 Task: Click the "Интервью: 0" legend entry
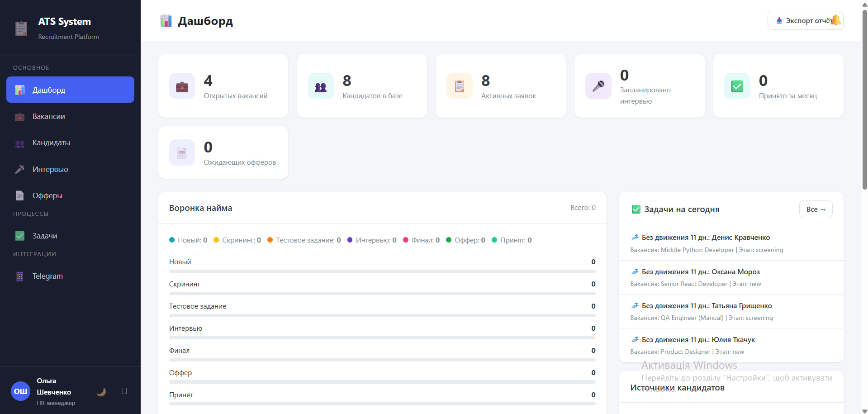click(x=372, y=240)
